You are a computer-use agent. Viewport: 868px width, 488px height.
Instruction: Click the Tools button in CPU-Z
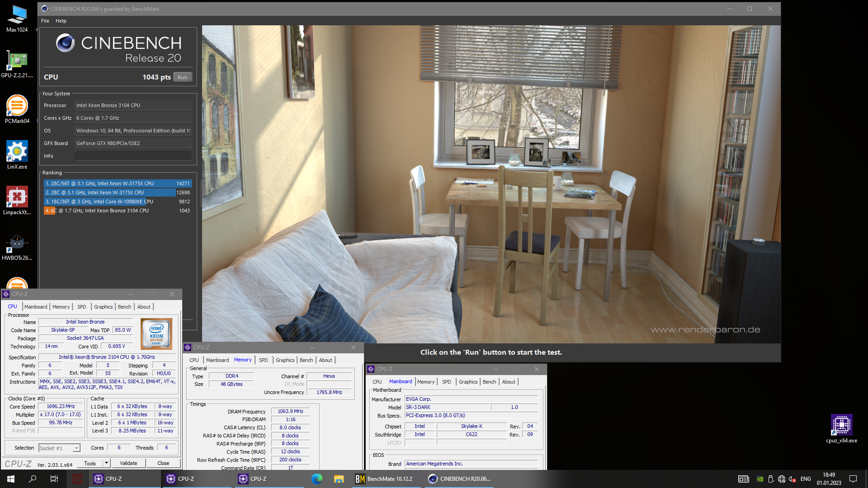pos(90,463)
